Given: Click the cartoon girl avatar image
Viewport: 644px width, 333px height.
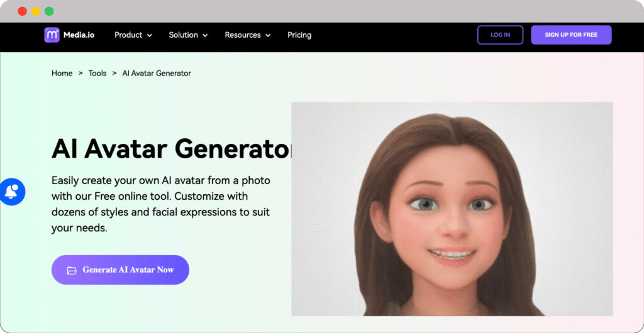Looking at the screenshot, I should click(452, 209).
